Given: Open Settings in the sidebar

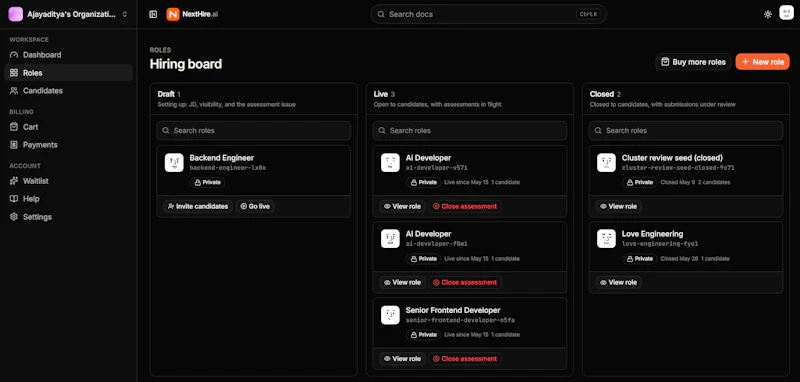Looking at the screenshot, I should [x=68, y=217].
